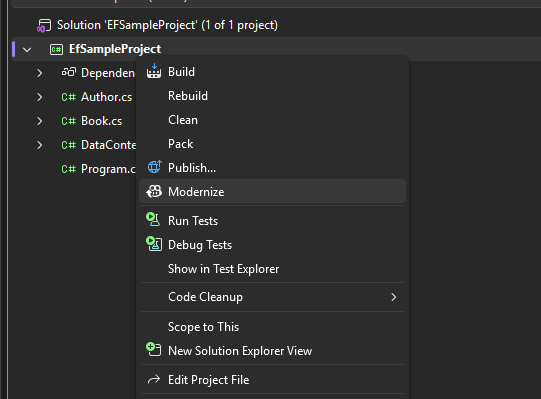Select the Modernize menu entry
Screen dimensions: 541x399
pyautogui.click(x=272, y=192)
